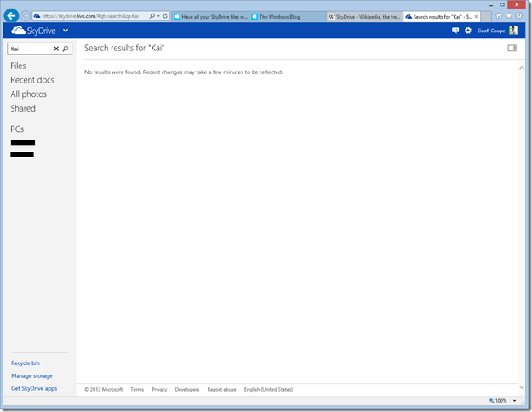The width and height of the screenshot is (532, 412).
Task: Click the address bar search magnifier icon
Action: [x=152, y=15]
